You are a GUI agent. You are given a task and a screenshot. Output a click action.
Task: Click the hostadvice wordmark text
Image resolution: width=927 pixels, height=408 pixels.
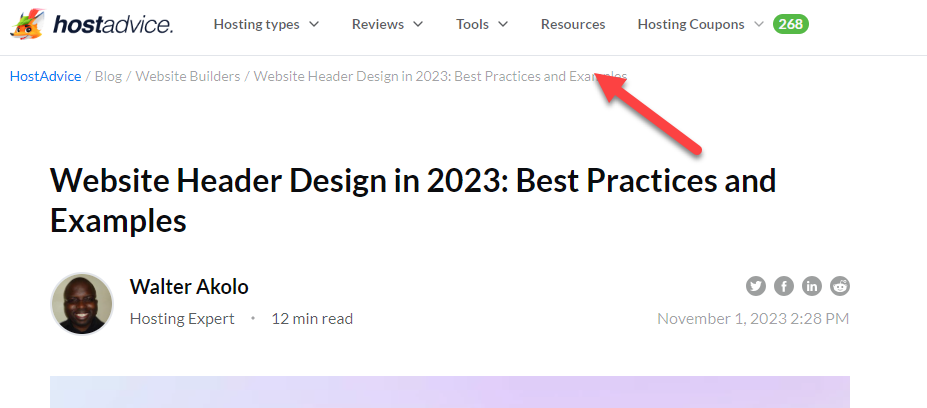tap(113, 25)
